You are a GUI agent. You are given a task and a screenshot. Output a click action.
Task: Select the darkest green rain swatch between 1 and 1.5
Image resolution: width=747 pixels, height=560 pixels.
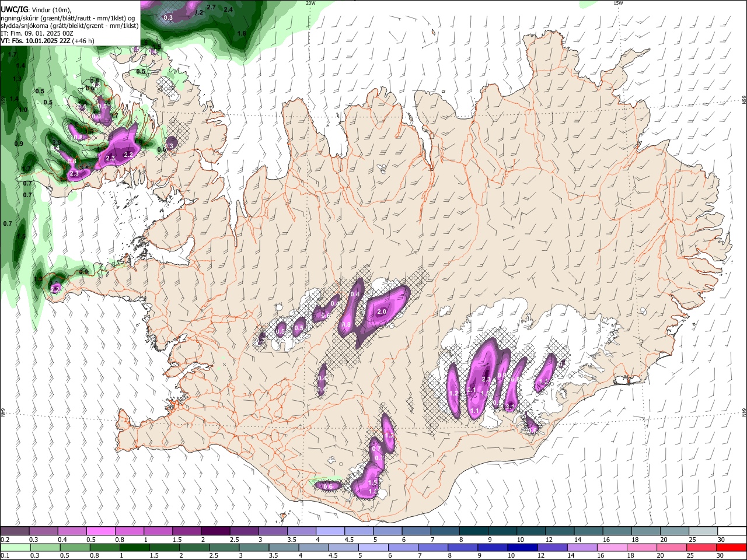134,547
